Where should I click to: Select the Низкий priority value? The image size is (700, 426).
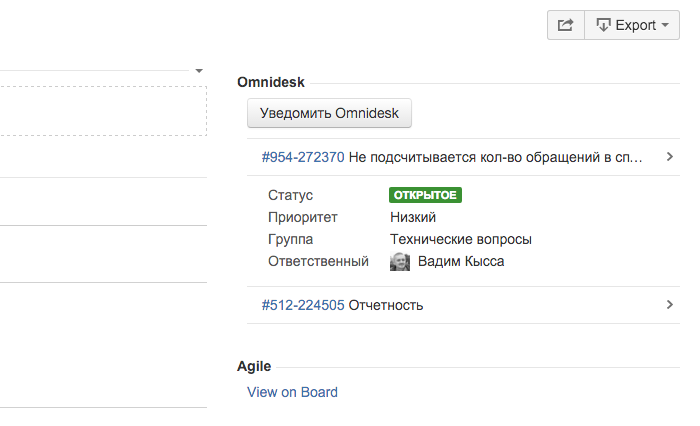click(413, 217)
